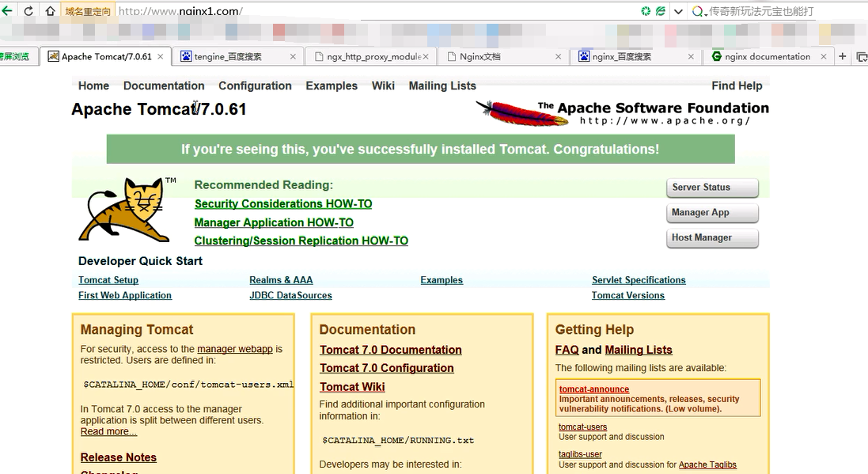Open tomcat-announce mailing list link
Image resolution: width=868 pixels, height=474 pixels.
(x=594, y=389)
